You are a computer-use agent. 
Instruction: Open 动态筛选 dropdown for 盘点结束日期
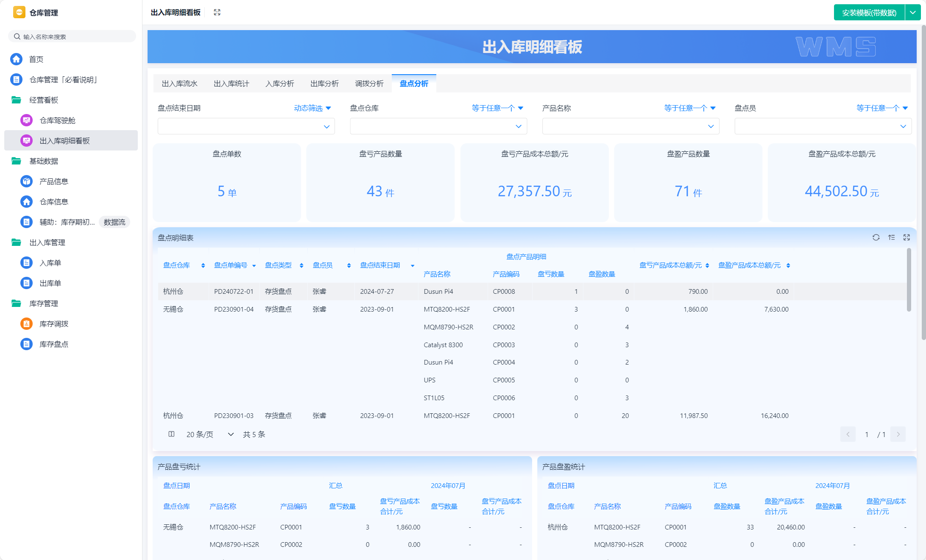click(312, 108)
